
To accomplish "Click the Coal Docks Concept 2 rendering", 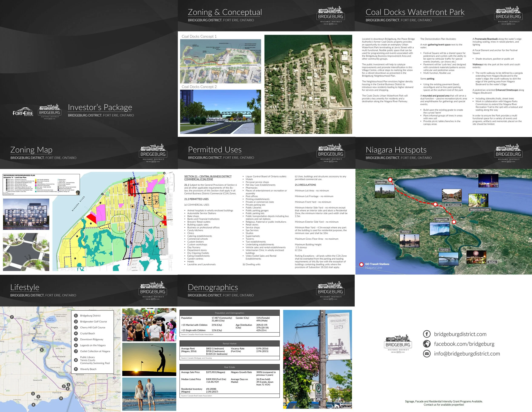I will pos(220,112).
